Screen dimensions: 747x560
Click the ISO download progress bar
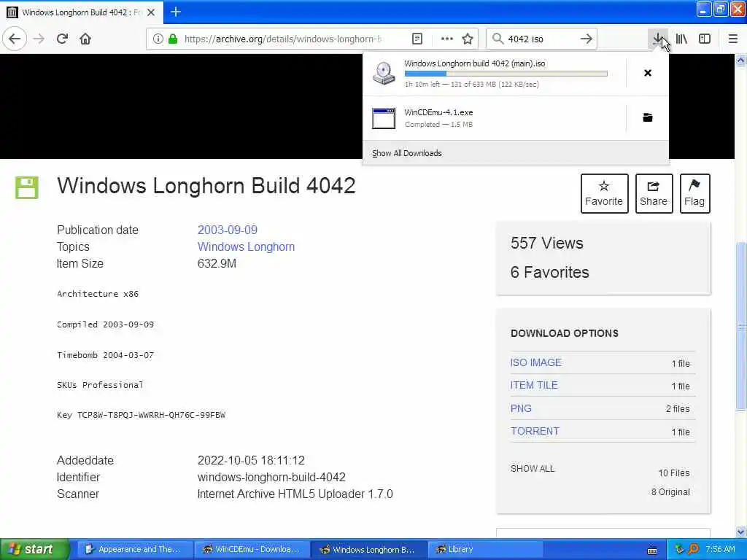506,74
